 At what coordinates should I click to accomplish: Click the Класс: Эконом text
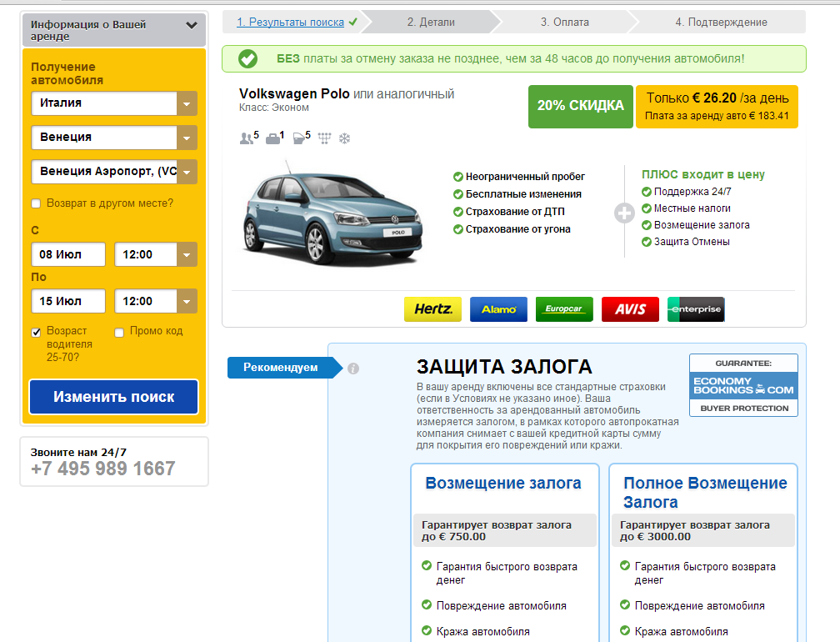click(273, 108)
